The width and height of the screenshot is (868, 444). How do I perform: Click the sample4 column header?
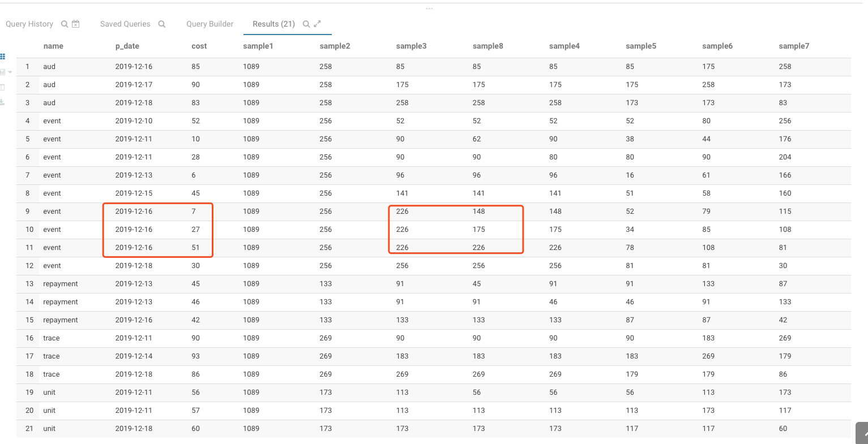click(x=565, y=46)
